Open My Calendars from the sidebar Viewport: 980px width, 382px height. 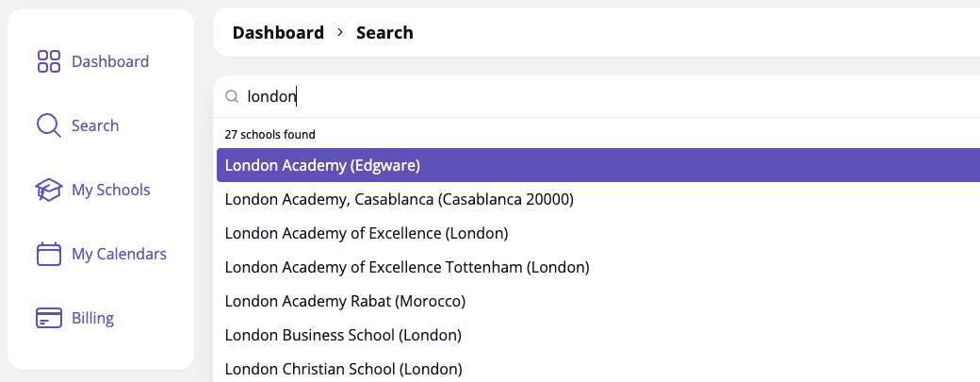119,254
